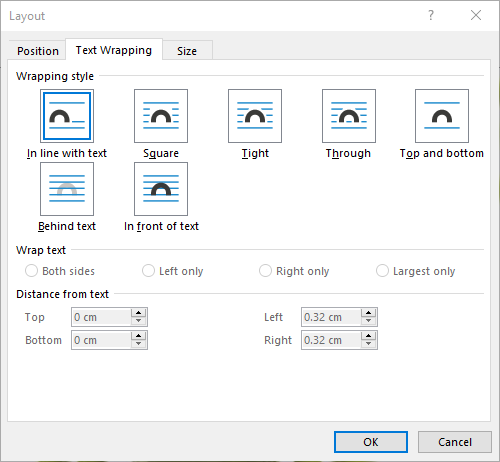Choose the Square wrapping style icon
Screen dimensions: 500x462
tap(161, 116)
